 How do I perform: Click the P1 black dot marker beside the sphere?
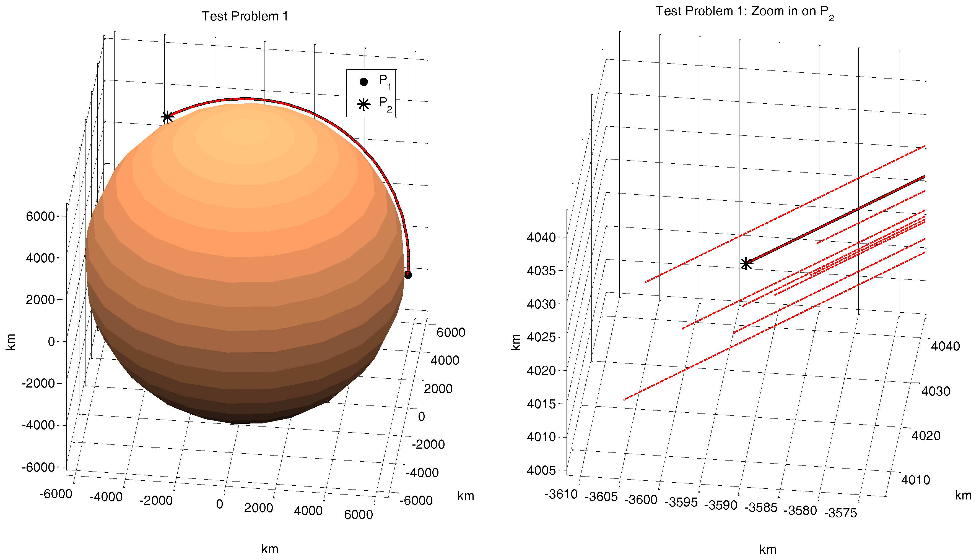(x=408, y=275)
